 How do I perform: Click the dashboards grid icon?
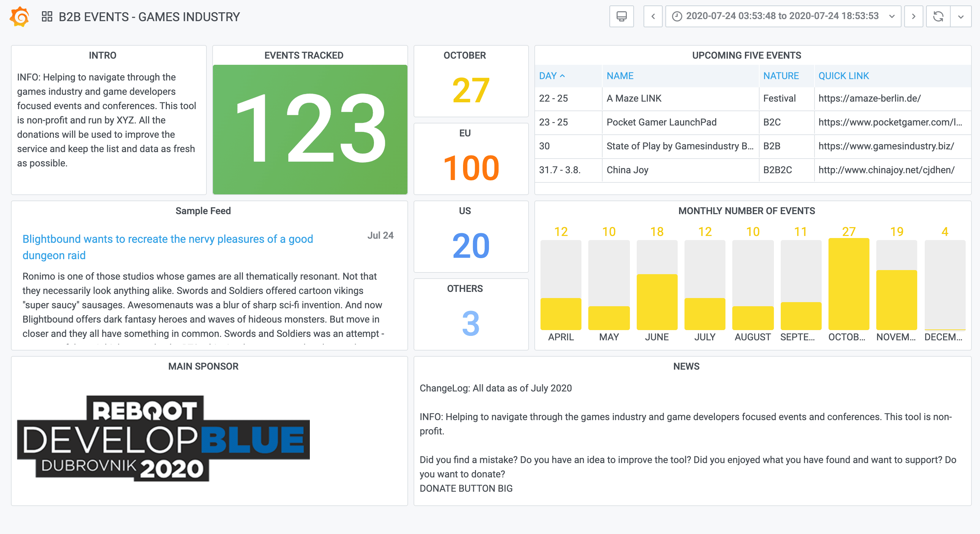click(47, 17)
